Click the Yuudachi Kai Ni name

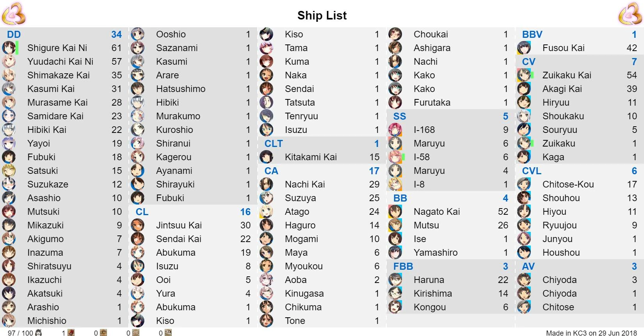click(x=60, y=62)
